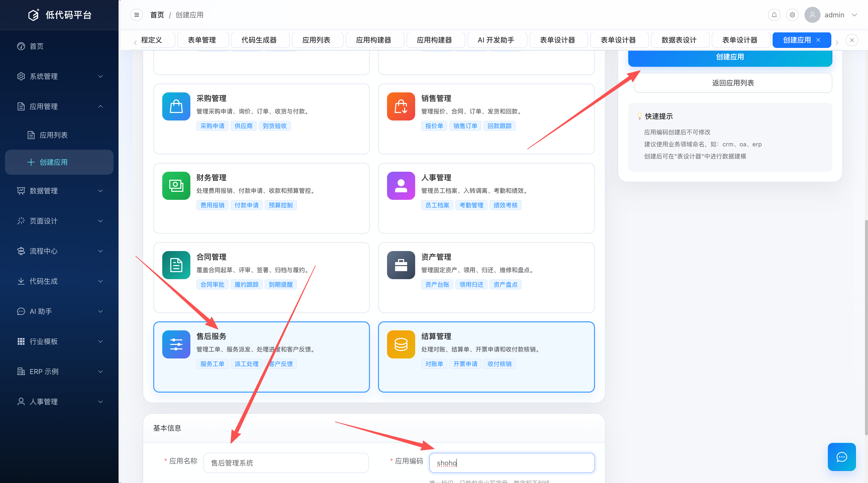Click the 行业模板 grid icon
This screenshot has height=483, width=868.
click(21, 341)
